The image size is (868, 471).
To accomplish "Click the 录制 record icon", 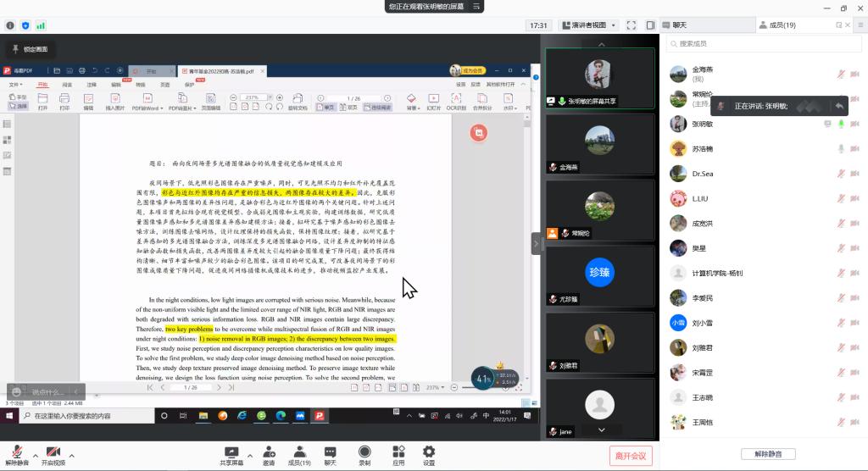I will coord(364,452).
